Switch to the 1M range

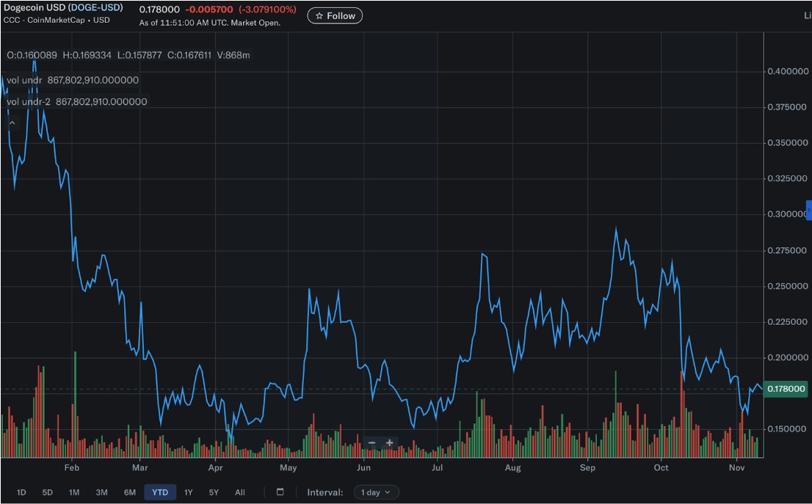click(74, 492)
